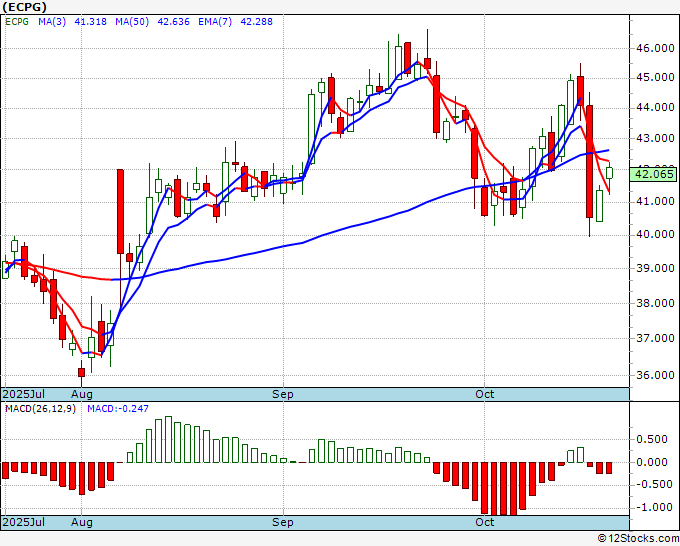The height and width of the screenshot is (546, 680).
Task: Click the MA(3) value 41.318
Action: (x=91, y=22)
